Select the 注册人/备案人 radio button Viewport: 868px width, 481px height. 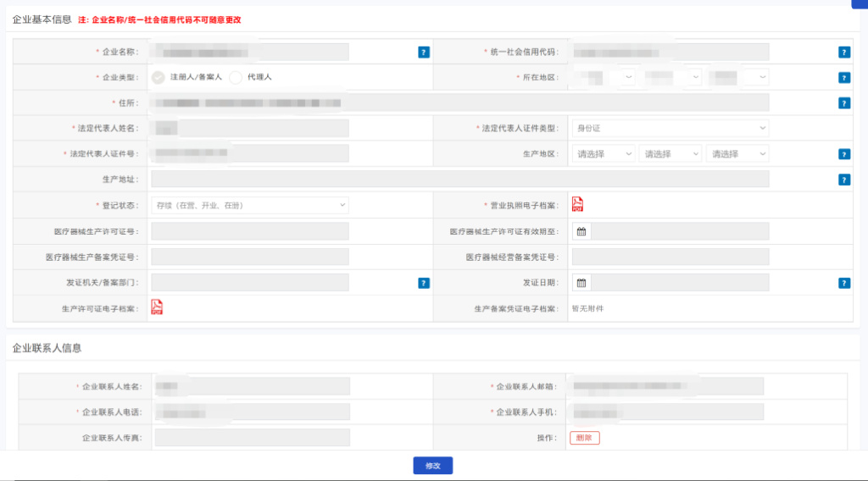[x=159, y=77]
